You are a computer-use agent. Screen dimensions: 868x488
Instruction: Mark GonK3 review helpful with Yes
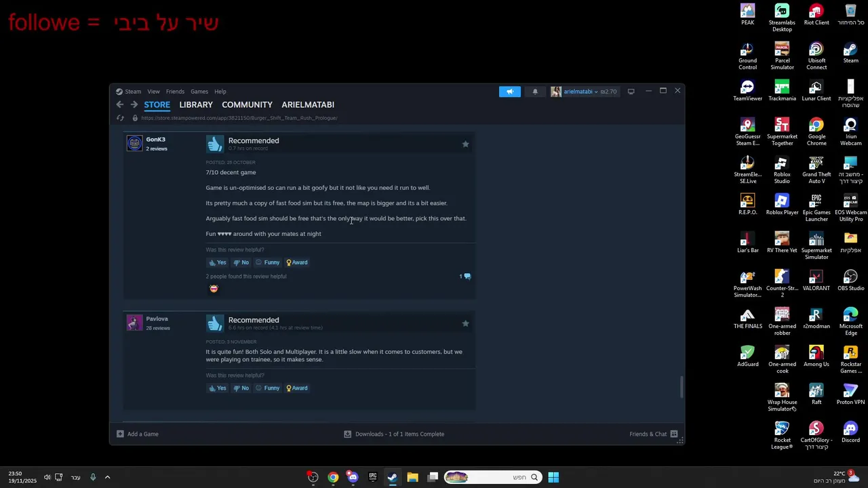click(218, 262)
